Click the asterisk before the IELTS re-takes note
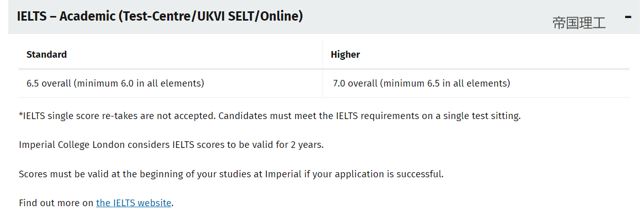Image resolution: width=644 pixels, height=217 pixels. tap(21, 115)
